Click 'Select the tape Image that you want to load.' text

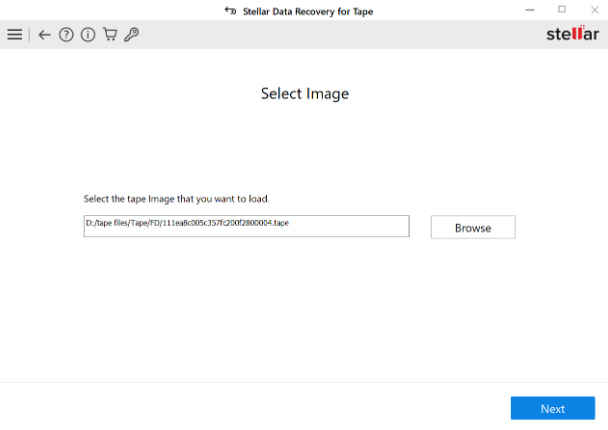[176, 199]
